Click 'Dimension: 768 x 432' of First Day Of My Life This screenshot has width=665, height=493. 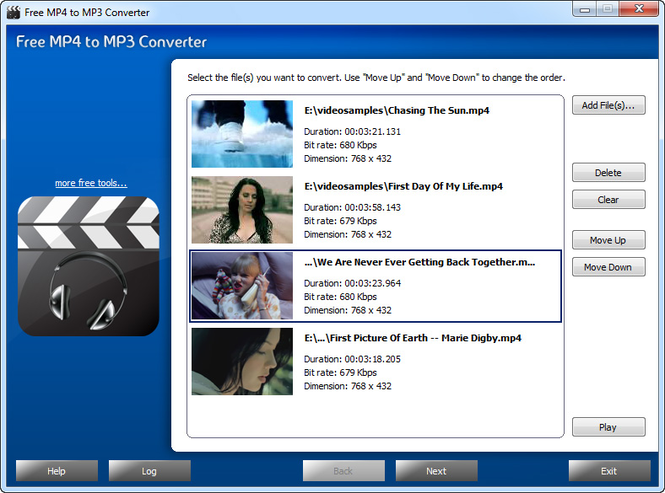(x=347, y=235)
